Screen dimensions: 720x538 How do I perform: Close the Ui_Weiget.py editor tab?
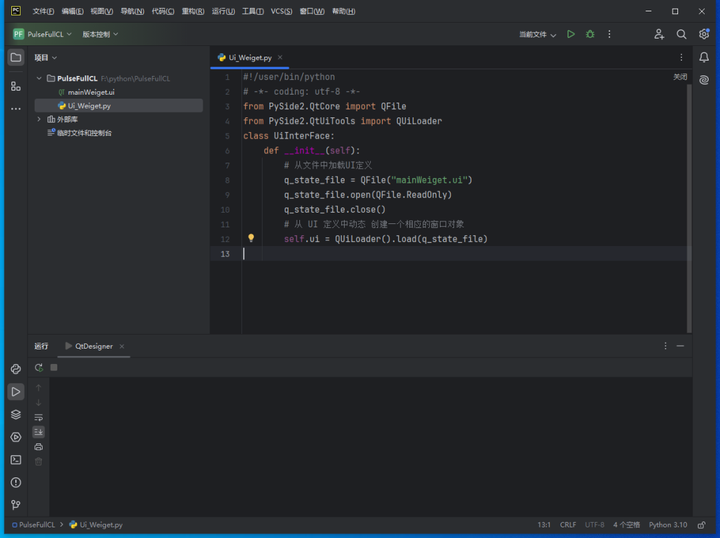(280, 57)
